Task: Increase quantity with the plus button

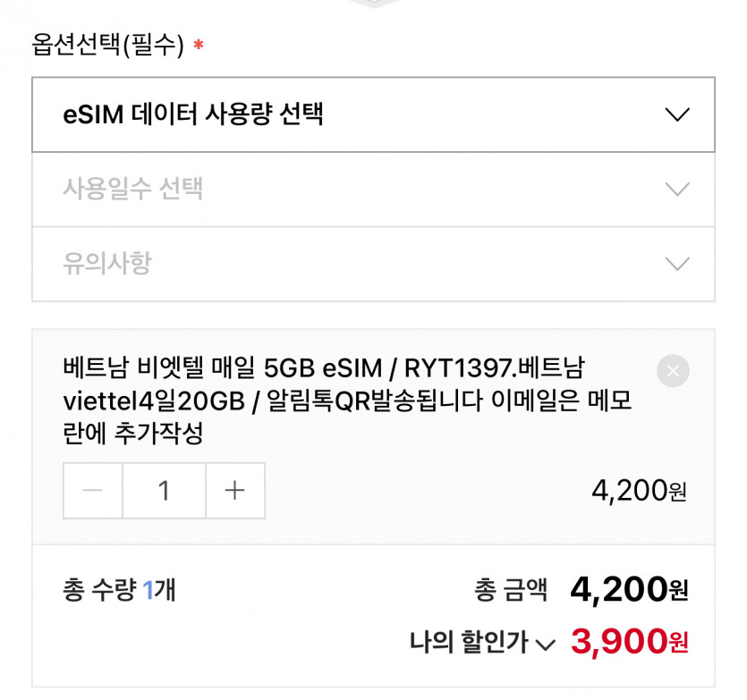Action: pyautogui.click(x=235, y=491)
